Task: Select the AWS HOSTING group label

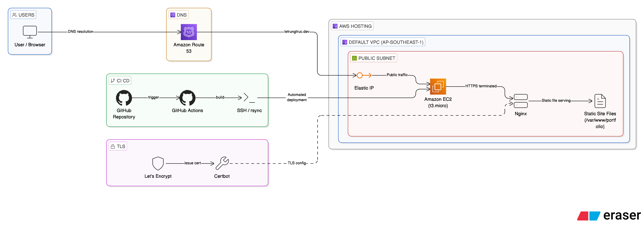Action: 352,26
